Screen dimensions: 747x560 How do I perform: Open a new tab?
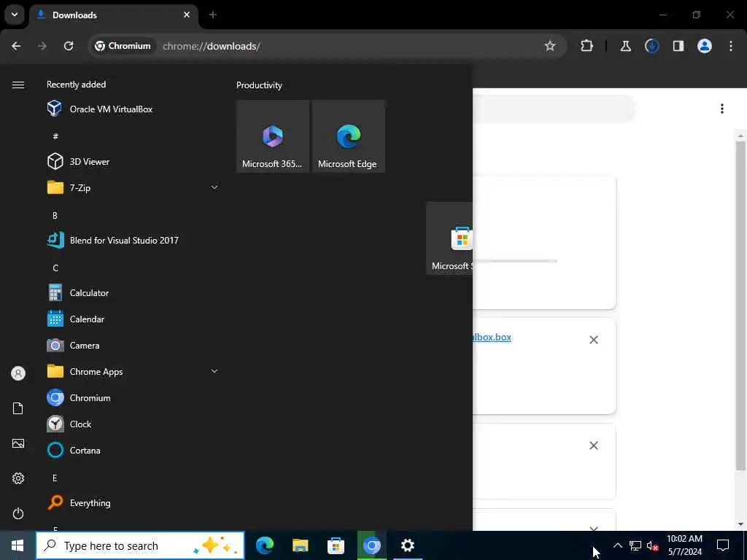[213, 15]
